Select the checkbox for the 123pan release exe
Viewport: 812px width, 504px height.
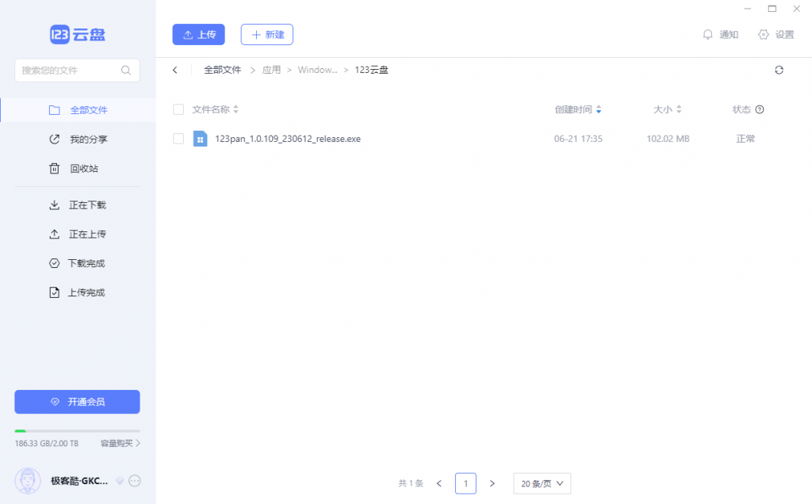[178, 138]
